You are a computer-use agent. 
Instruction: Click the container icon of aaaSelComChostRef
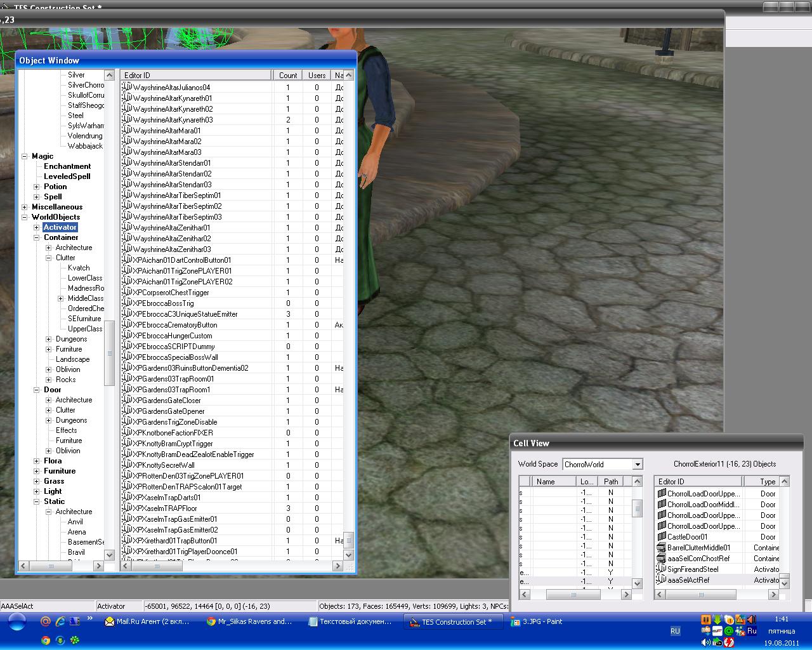click(x=662, y=559)
